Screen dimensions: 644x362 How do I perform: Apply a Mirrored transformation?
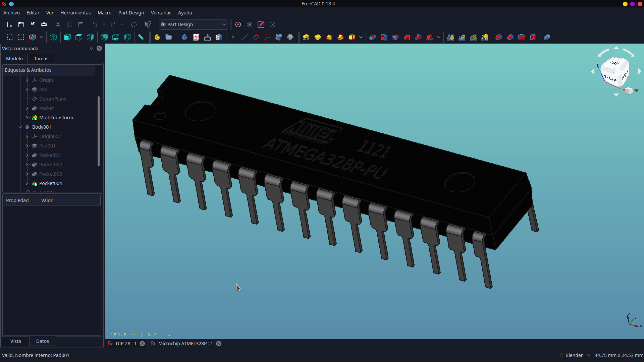coord(450,37)
